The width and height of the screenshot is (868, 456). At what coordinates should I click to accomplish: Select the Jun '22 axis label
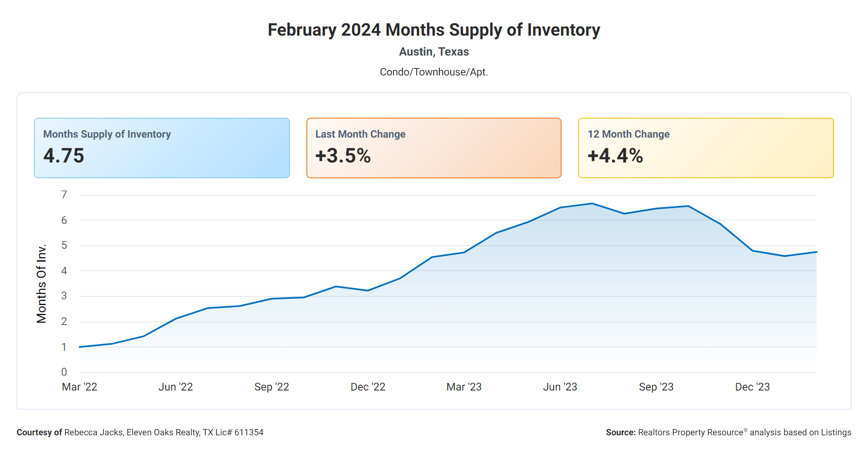[176, 387]
